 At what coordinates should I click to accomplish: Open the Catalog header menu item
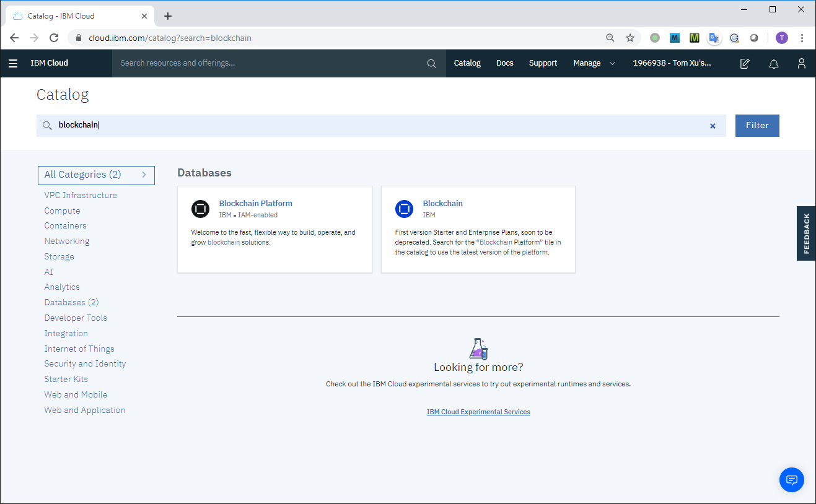(x=467, y=63)
